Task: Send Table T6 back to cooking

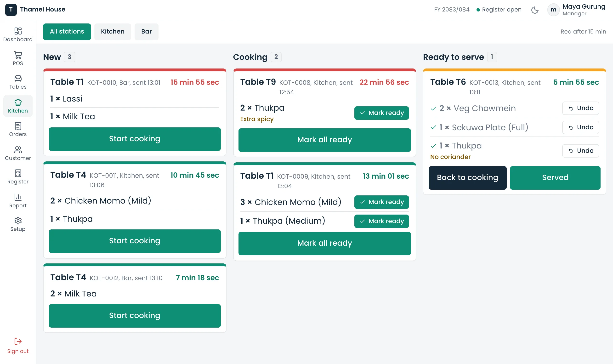Action: (468, 178)
